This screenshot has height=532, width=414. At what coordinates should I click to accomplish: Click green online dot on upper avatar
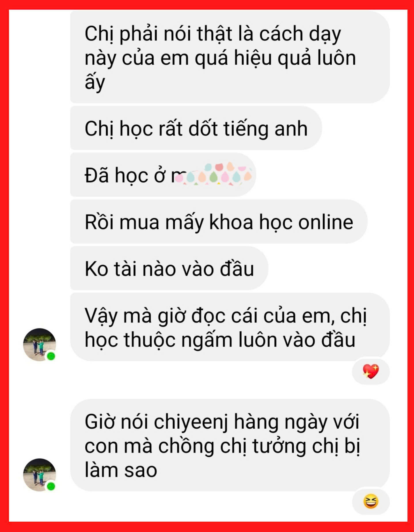click(51, 356)
